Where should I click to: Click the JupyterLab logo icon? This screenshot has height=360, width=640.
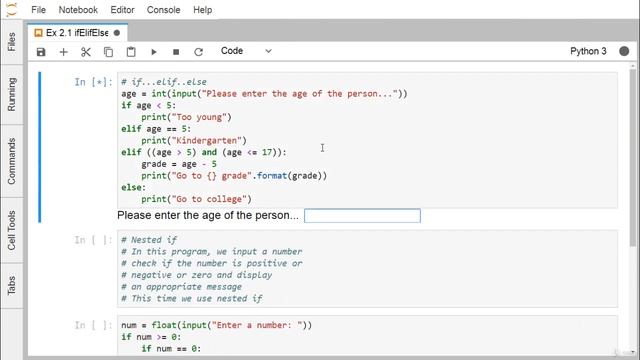coord(12,10)
